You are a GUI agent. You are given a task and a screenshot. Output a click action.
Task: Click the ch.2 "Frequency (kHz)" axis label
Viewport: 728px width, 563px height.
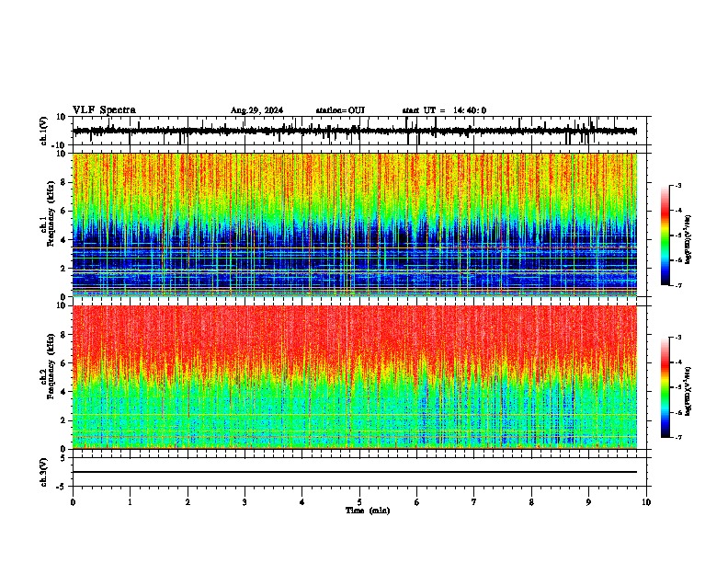pos(52,366)
